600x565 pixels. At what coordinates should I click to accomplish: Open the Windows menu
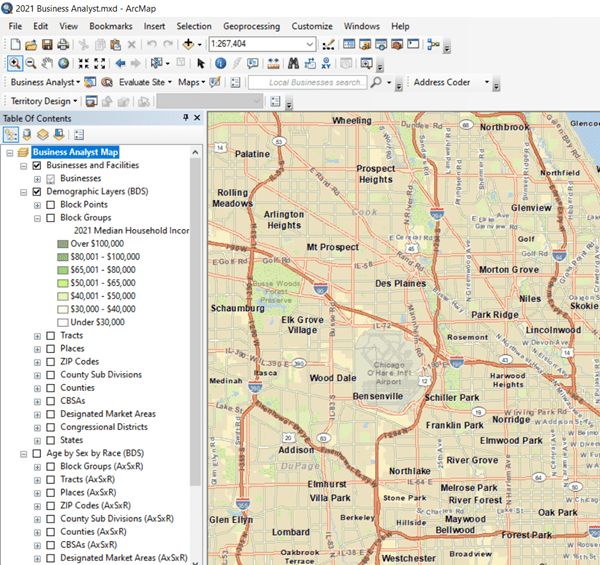coord(362,26)
